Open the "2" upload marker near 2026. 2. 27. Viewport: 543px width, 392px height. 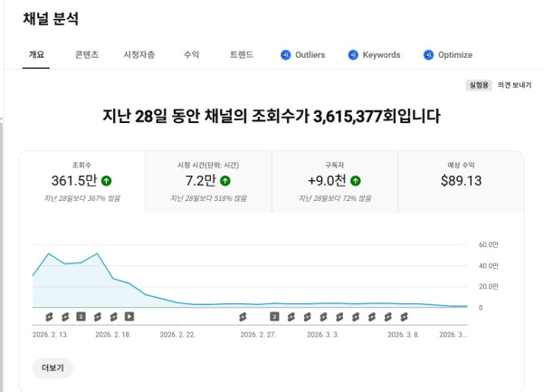[274, 316]
